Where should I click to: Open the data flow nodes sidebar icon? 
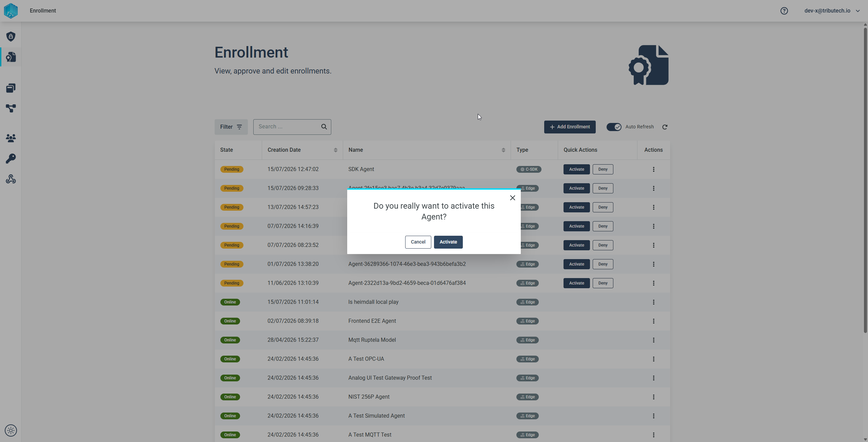(11, 108)
